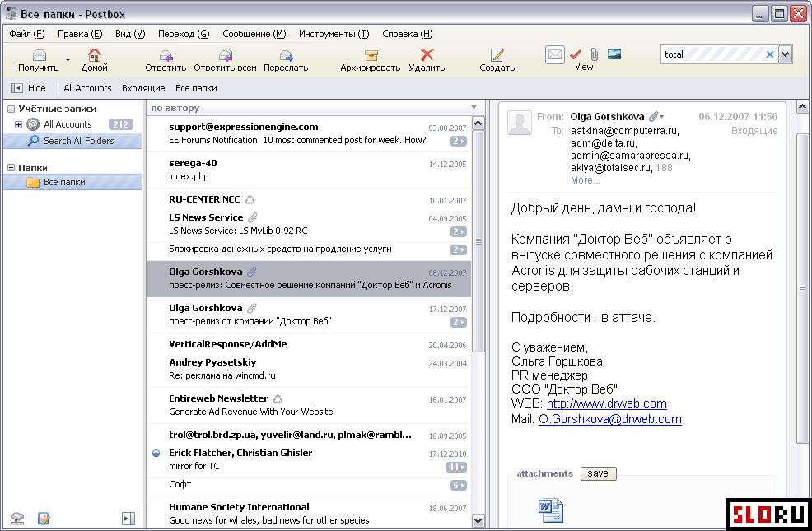Image resolution: width=812 pixels, height=531 pixels.
Task: Collapse the Папки section
Action: pos(11,168)
